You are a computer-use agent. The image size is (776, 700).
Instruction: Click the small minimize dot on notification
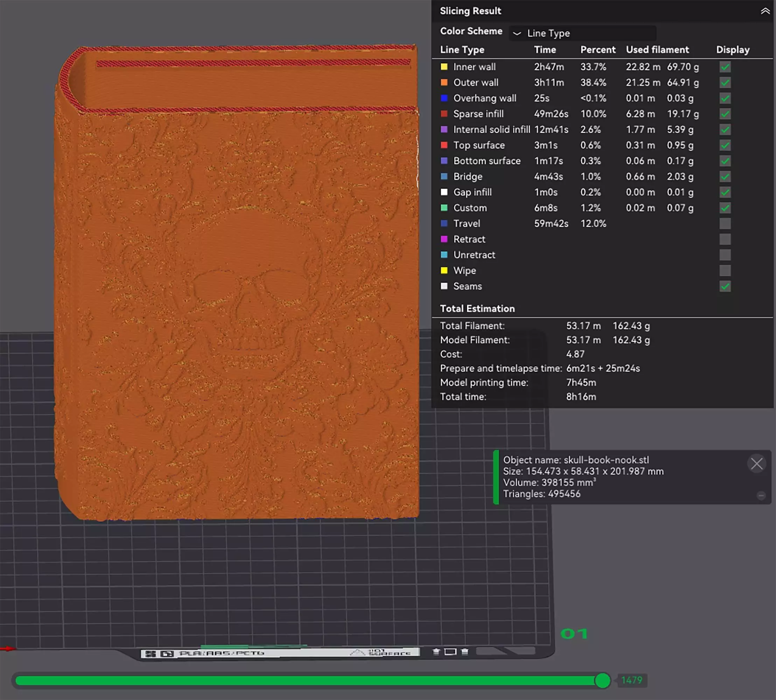pyautogui.click(x=761, y=495)
